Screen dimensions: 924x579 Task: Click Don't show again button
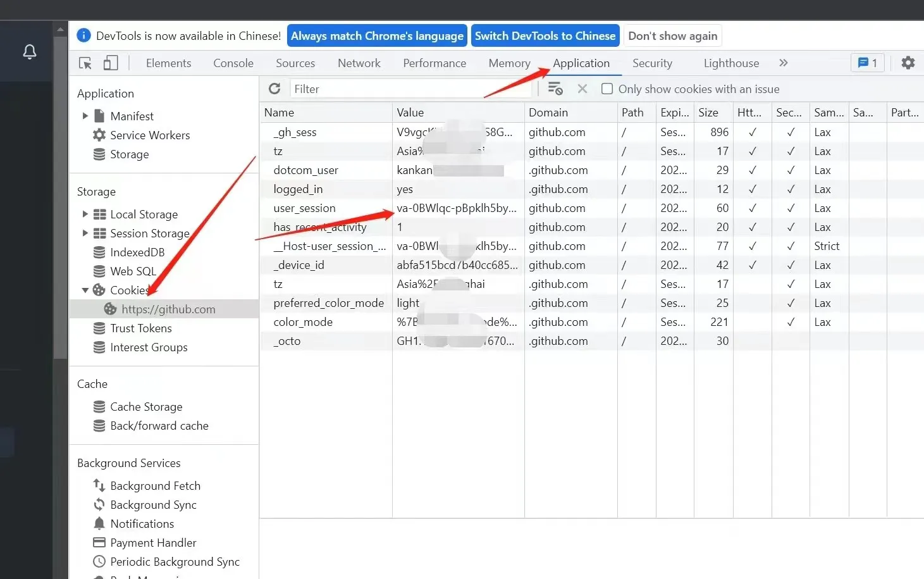pos(672,36)
